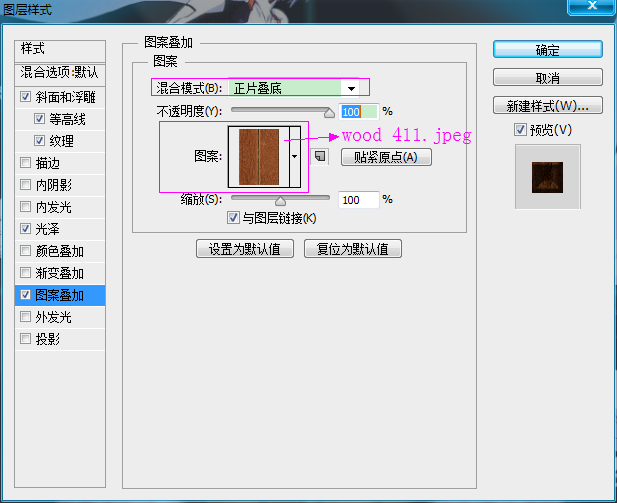
Task: Toggle the 光泽 checkbox
Action: click(26, 229)
